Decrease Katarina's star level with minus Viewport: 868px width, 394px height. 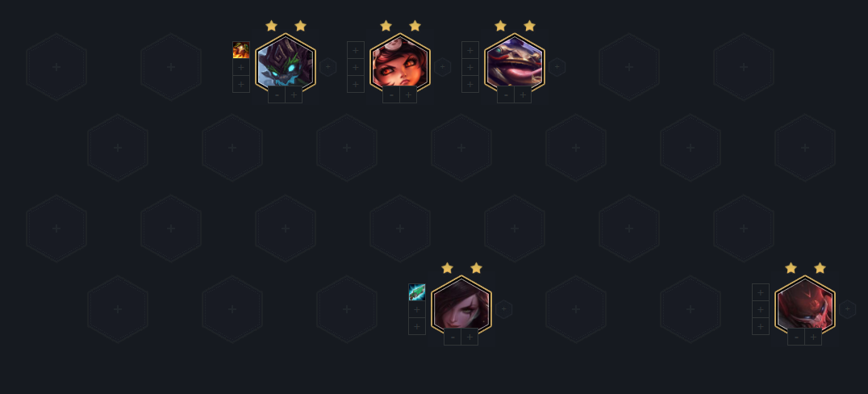pyautogui.click(x=453, y=337)
